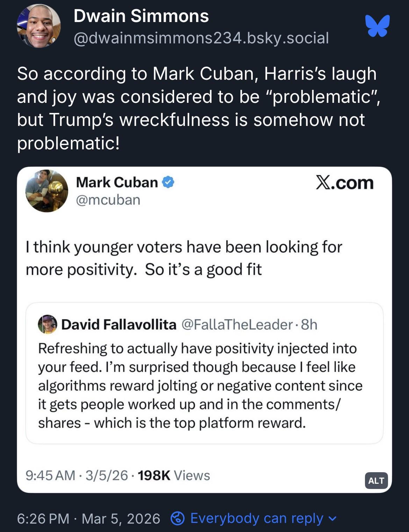
Task: Click the blue verified checkmark badge
Action: 168,182
